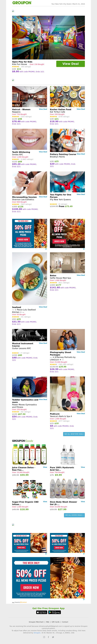The image size is (97, 644).
Task: Tap the Google Play download badge
Action: pyautogui.click(x=55, y=612)
